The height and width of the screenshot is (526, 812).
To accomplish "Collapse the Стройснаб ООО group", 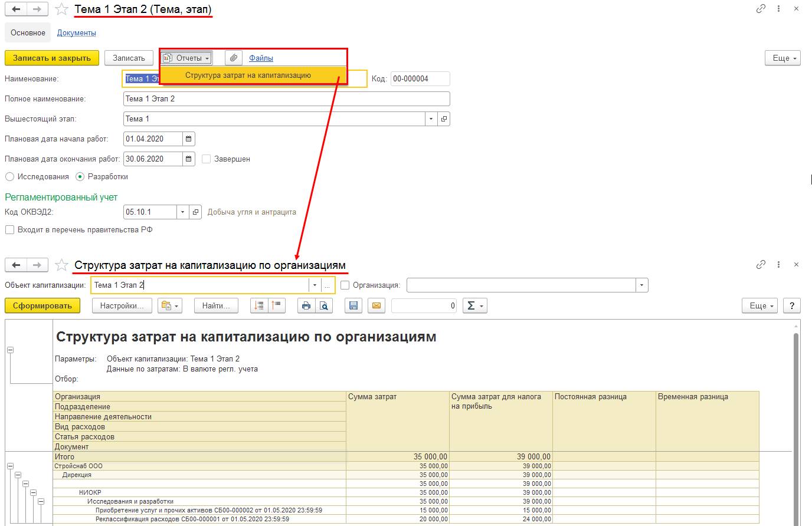I will click(x=10, y=466).
